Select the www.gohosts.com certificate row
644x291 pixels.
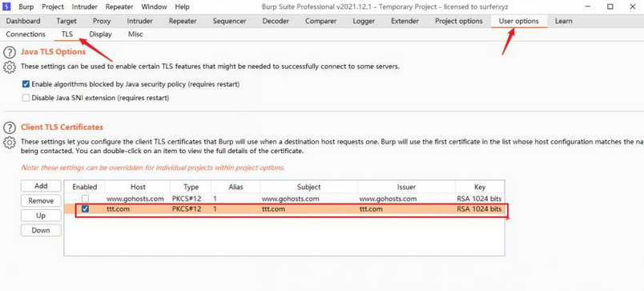[x=284, y=199]
